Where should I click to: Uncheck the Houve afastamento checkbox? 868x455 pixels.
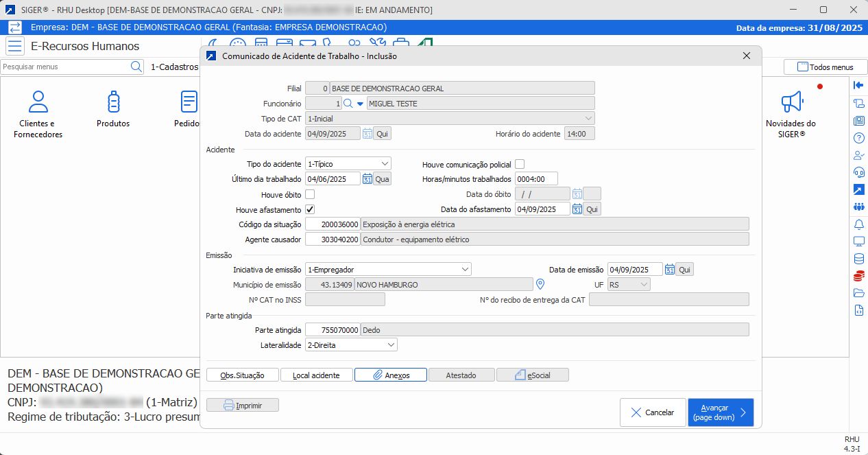coord(310,209)
